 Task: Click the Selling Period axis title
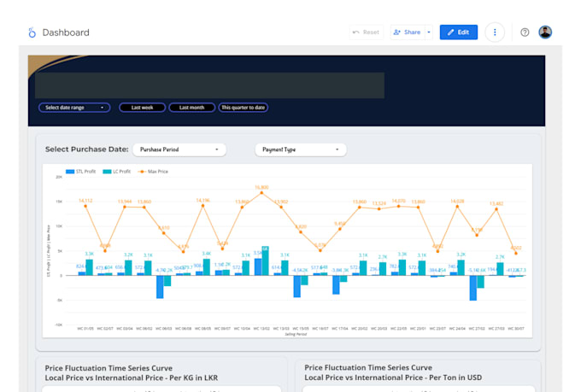click(x=296, y=334)
